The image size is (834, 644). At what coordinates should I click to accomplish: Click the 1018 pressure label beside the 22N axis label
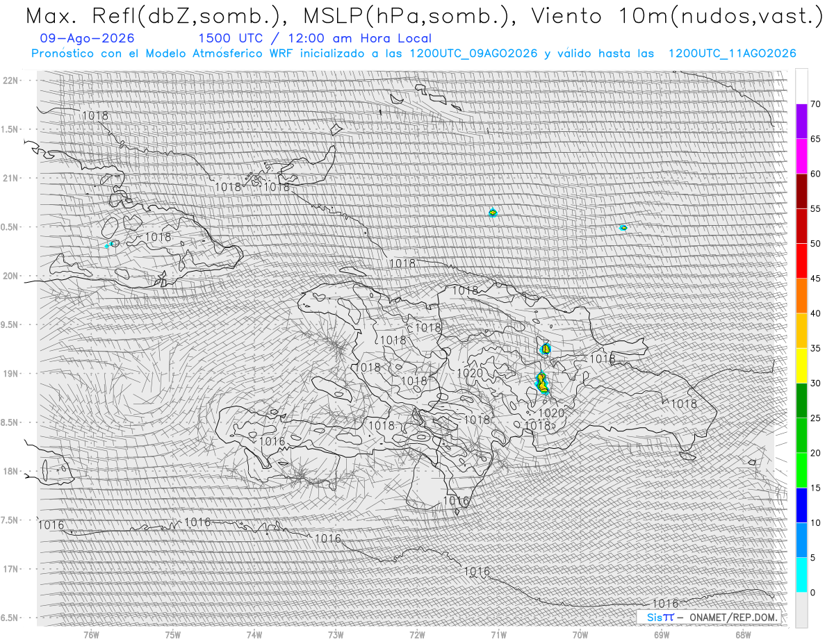coord(95,115)
